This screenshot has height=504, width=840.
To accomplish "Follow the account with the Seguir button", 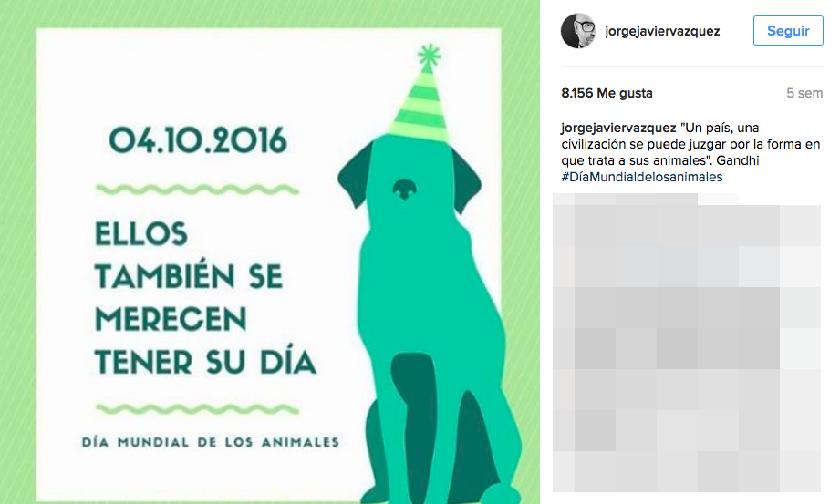I will (x=788, y=30).
